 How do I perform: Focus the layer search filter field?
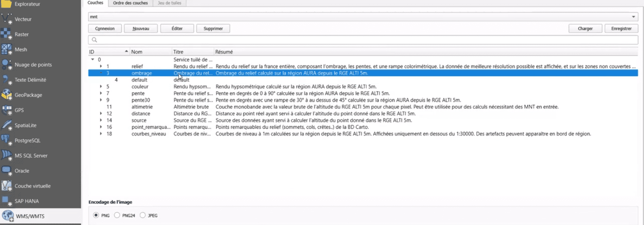point(363,40)
